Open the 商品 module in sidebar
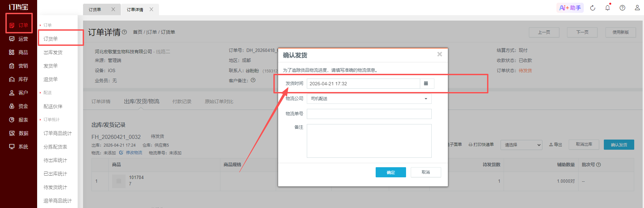Screen dimensions: 644x208 pyautogui.click(x=19, y=52)
